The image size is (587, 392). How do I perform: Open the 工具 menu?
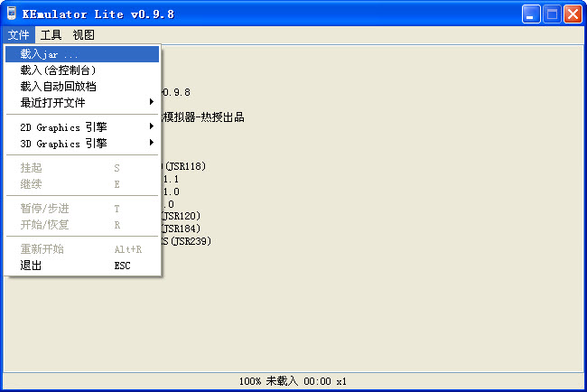(51, 35)
